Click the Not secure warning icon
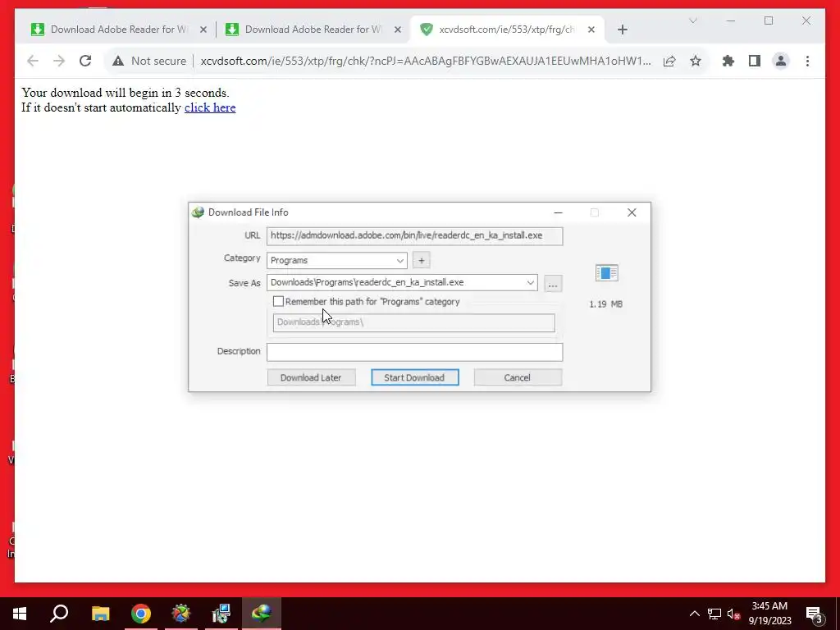 pyautogui.click(x=118, y=61)
